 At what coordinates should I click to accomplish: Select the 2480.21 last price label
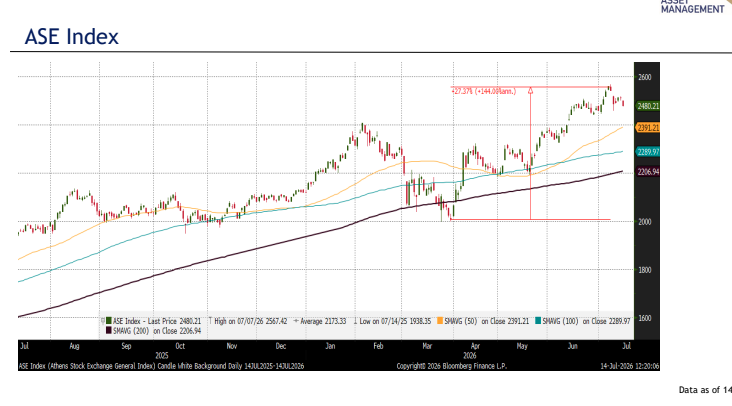(x=648, y=106)
